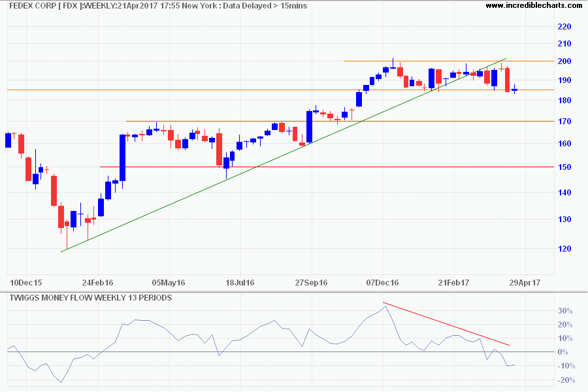This screenshot has width=588, height=392.
Task: Click the 20% money flow axis label
Action: tap(565, 325)
